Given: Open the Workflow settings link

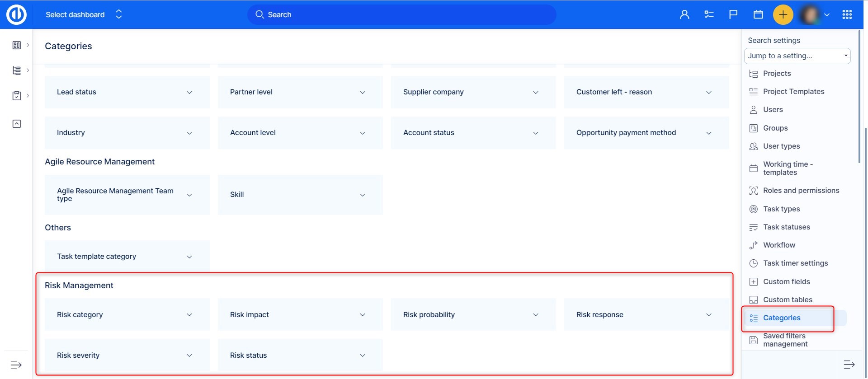Looking at the screenshot, I should tap(779, 245).
